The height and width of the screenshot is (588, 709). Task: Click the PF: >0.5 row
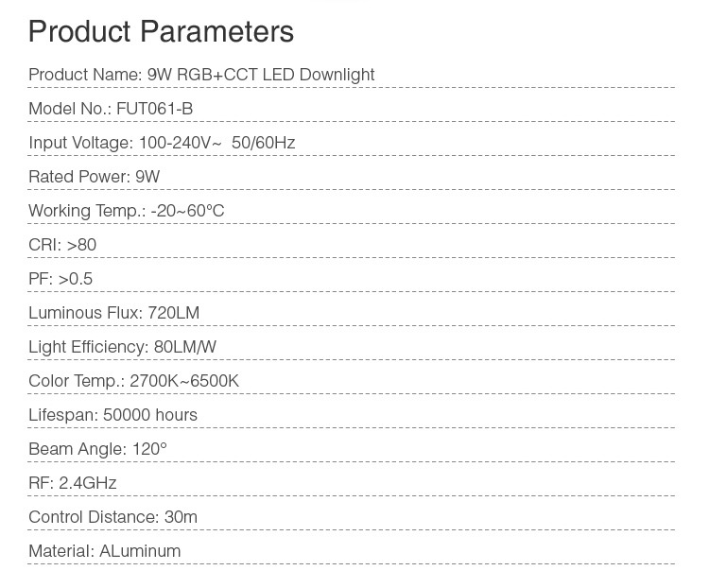pos(61,279)
